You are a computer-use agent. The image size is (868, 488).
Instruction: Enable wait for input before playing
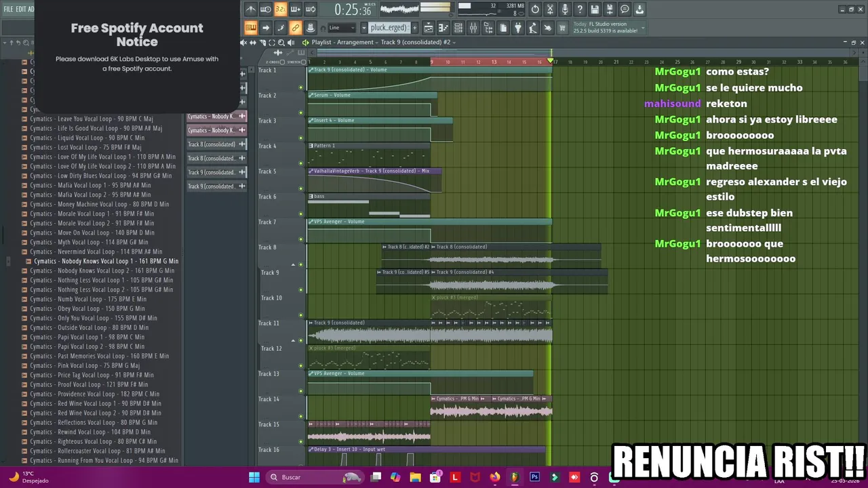[266, 9]
